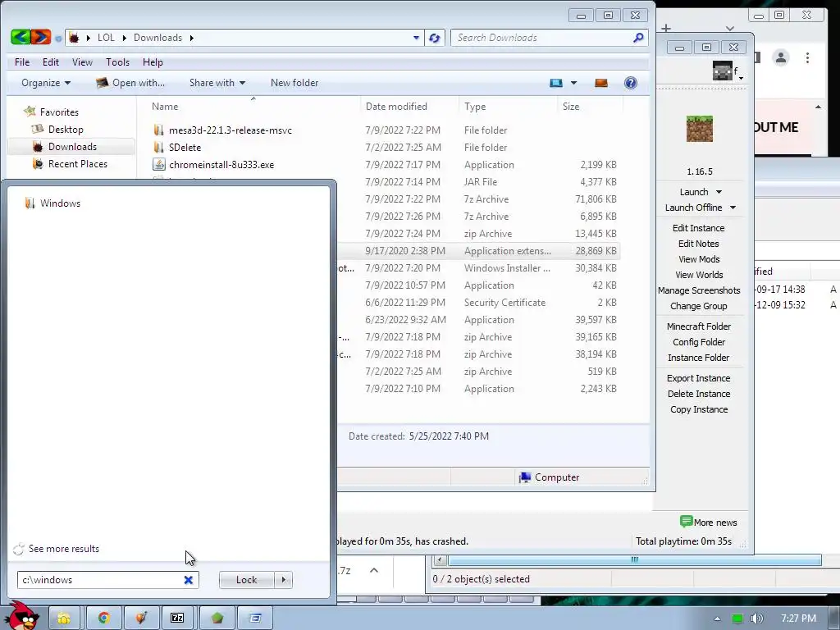Open the Change your view icon

click(x=556, y=83)
